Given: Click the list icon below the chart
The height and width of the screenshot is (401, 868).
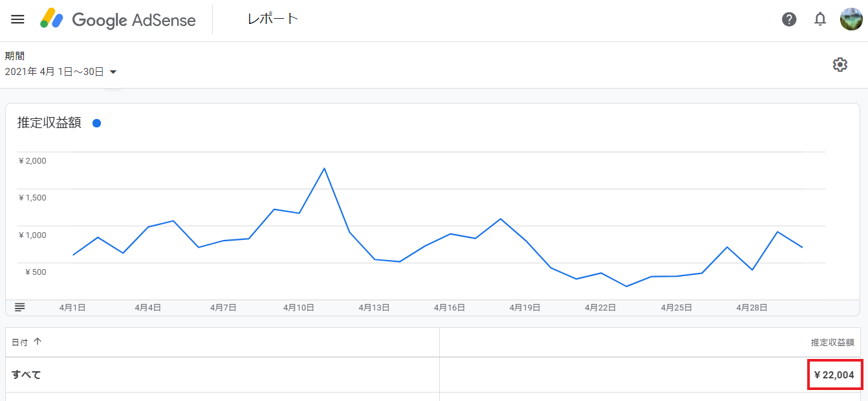Looking at the screenshot, I should [19, 307].
